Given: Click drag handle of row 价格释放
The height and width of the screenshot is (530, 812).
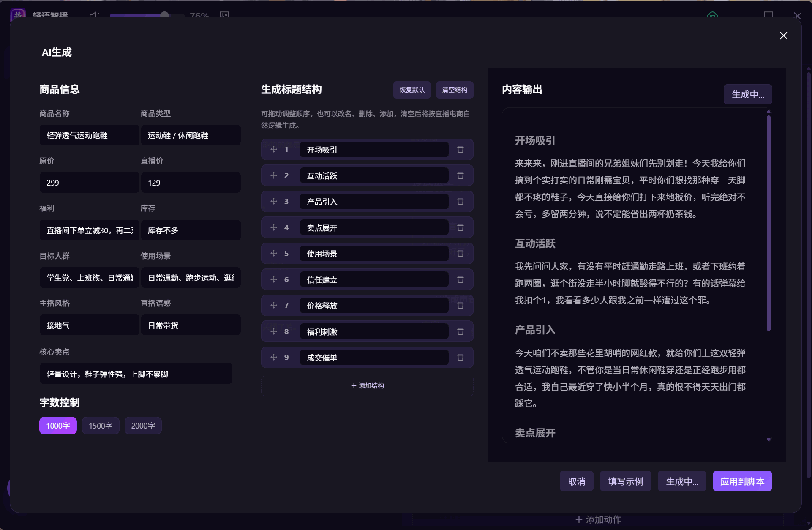Looking at the screenshot, I should coord(274,305).
